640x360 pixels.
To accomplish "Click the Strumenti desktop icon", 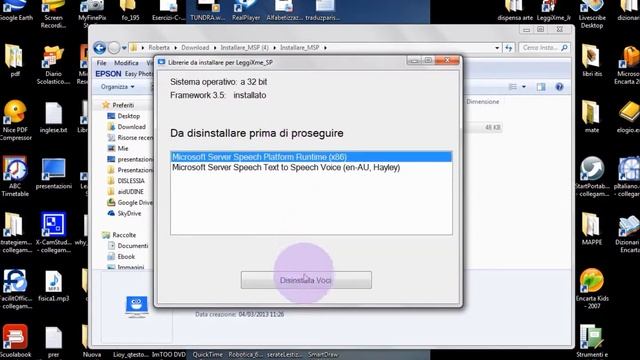I will (x=592, y=341).
